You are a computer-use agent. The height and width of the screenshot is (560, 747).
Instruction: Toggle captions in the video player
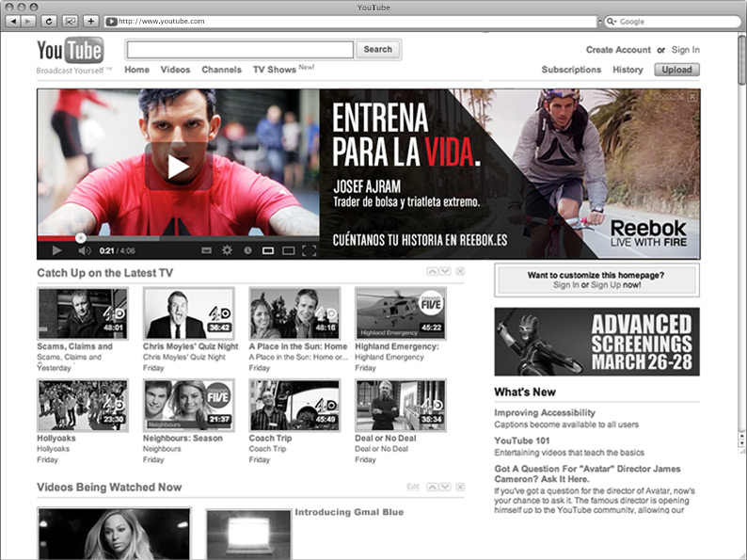[x=206, y=250]
